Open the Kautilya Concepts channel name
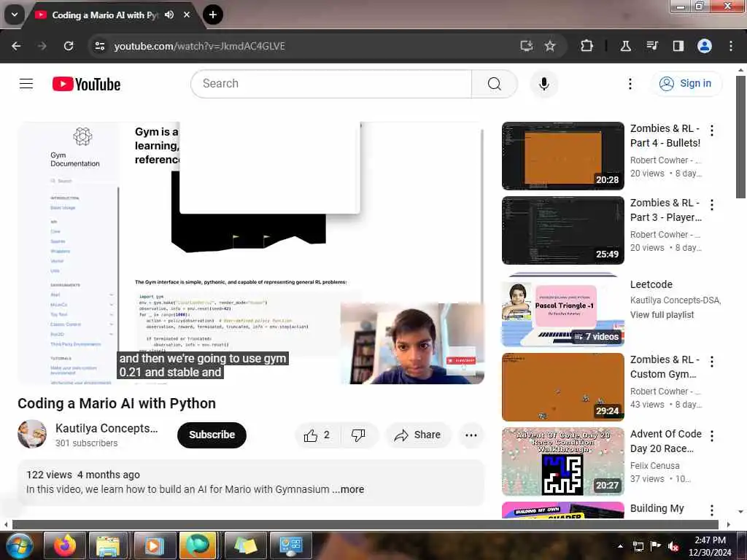This screenshot has height=560, width=747. tap(107, 428)
